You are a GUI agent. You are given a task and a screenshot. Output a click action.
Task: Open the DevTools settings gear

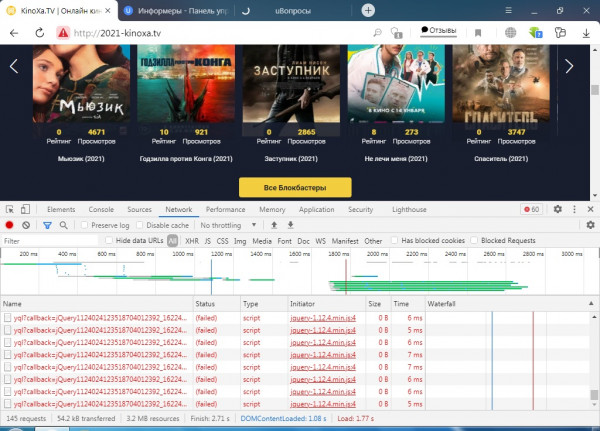[558, 209]
